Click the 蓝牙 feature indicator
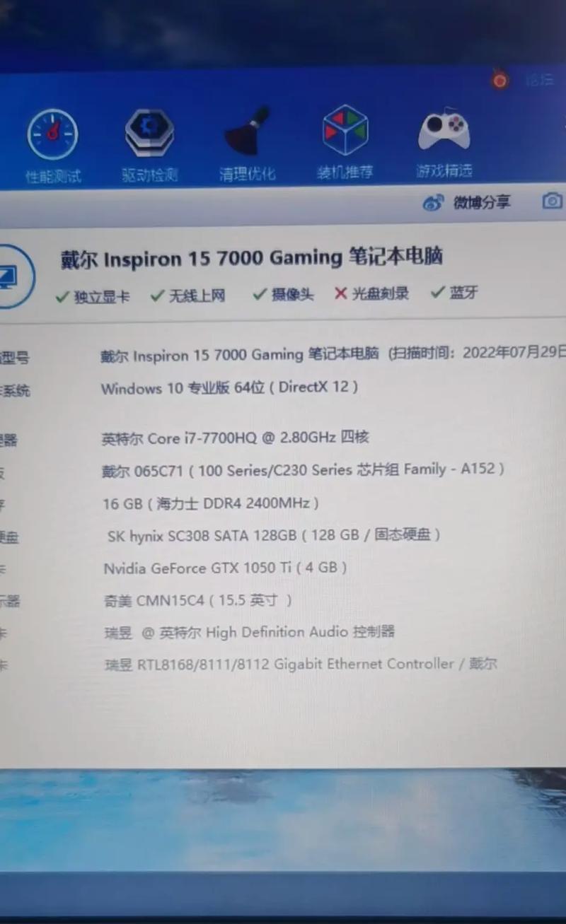The image size is (566, 924). [x=455, y=293]
